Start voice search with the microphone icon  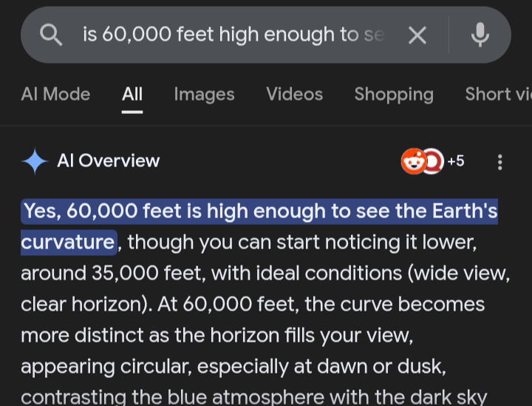480,35
